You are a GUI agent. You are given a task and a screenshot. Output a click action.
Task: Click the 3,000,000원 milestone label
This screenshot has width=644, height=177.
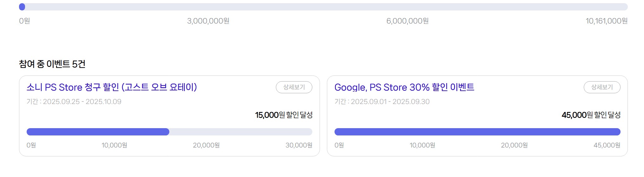click(x=208, y=21)
